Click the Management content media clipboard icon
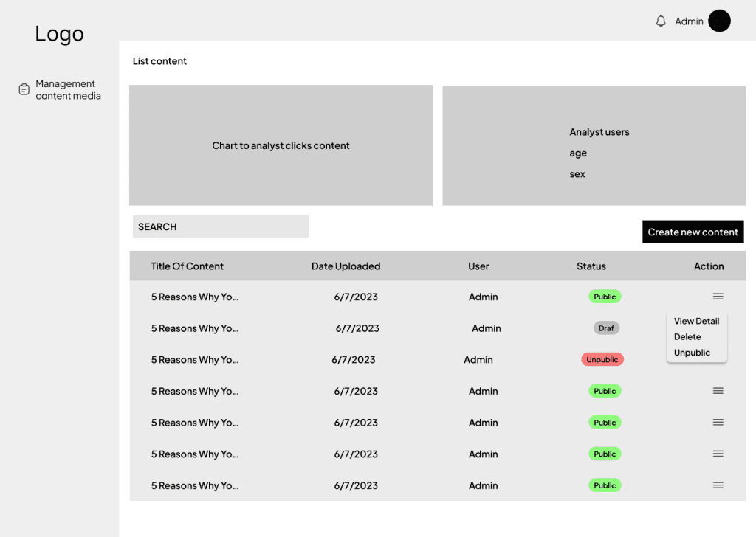 point(24,89)
